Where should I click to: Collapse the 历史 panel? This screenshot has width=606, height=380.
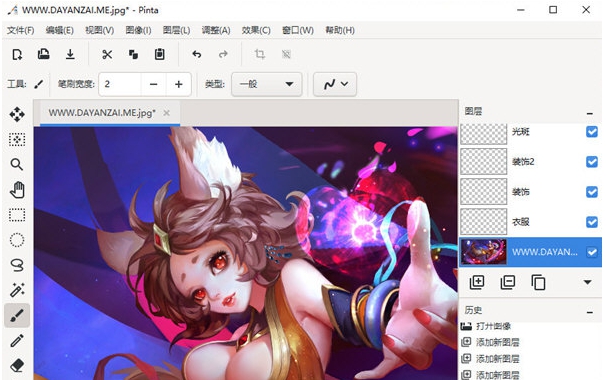point(589,312)
